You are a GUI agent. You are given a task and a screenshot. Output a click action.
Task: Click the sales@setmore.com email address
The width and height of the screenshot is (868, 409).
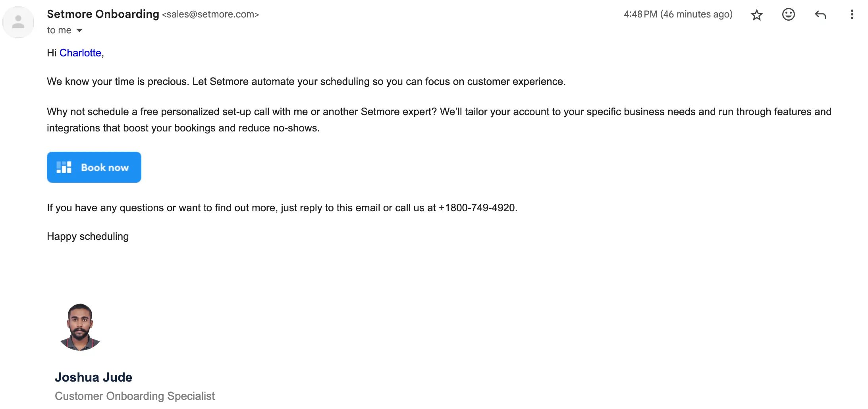point(210,14)
